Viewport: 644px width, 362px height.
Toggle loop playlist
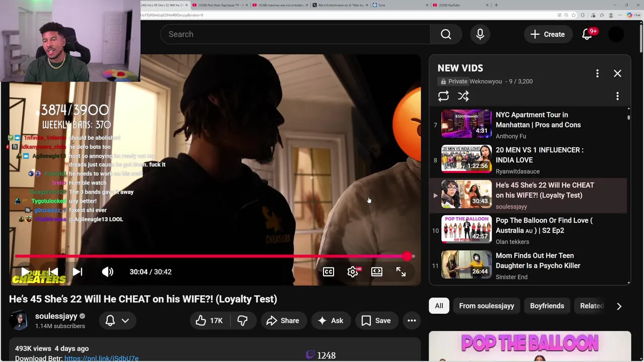(x=443, y=96)
